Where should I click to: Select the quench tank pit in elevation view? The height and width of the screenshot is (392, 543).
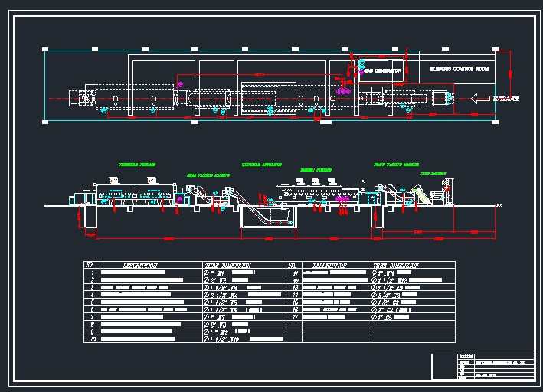click(269, 217)
